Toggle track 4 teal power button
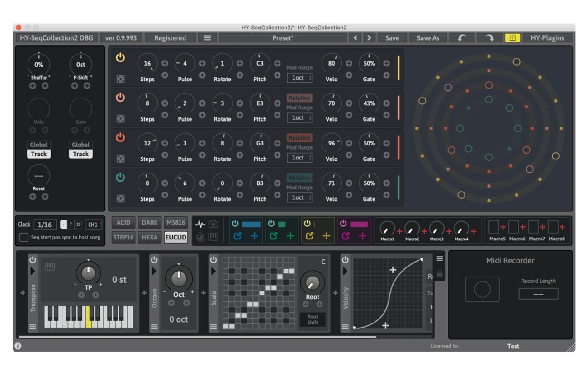Viewport: 588px width, 375px height. click(120, 177)
